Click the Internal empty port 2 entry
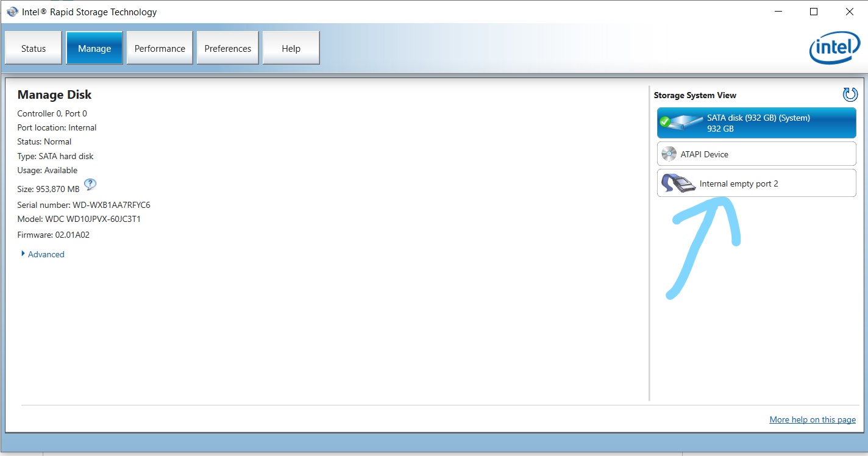Image resolution: width=868 pixels, height=456 pixels. (756, 183)
